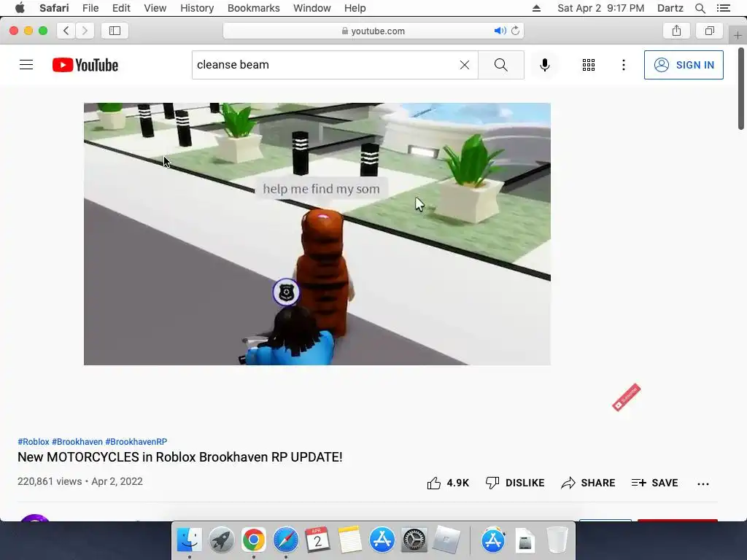The width and height of the screenshot is (747, 560).
Task: Click the page vertical scrollbar
Action: tap(741, 88)
